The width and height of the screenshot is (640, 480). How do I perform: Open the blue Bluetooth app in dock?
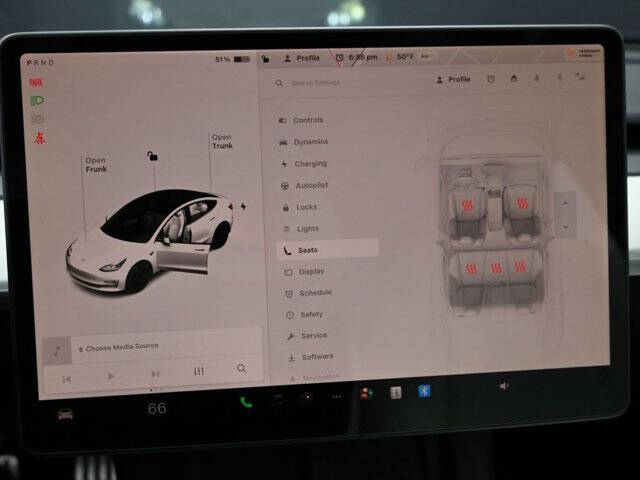424,391
